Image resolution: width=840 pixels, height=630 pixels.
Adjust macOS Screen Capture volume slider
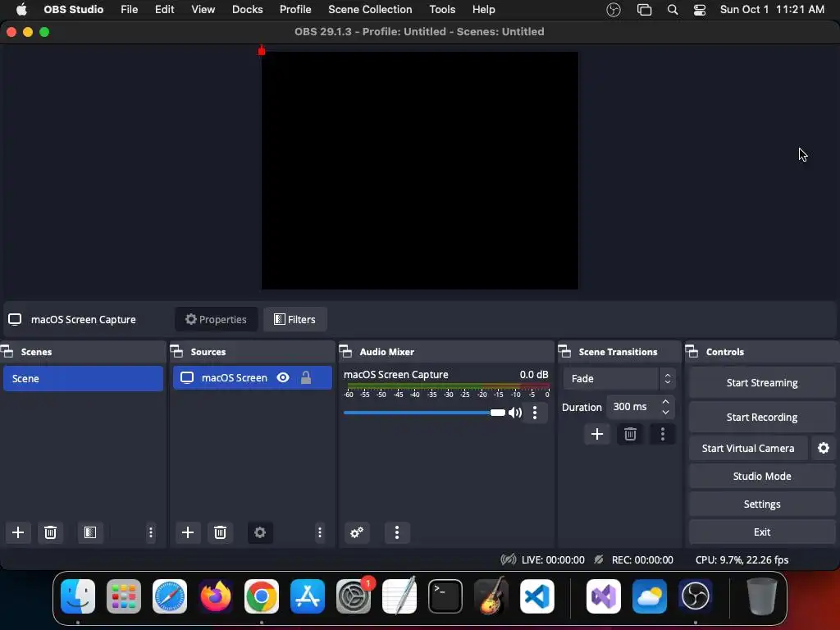pyautogui.click(x=424, y=413)
